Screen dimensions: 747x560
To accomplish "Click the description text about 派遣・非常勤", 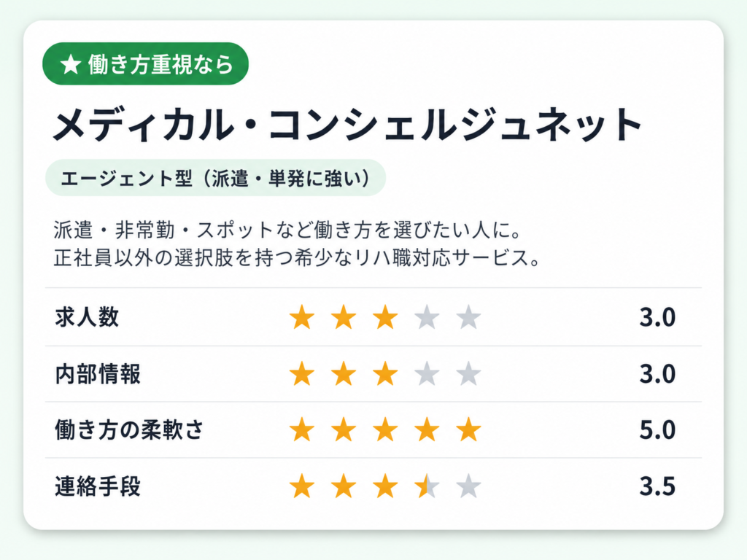I will tap(298, 244).
